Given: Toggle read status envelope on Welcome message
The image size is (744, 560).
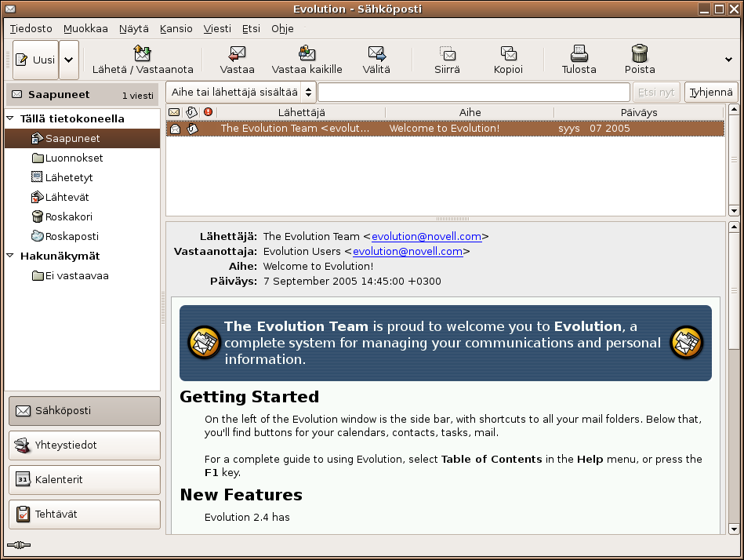Looking at the screenshot, I should [175, 129].
